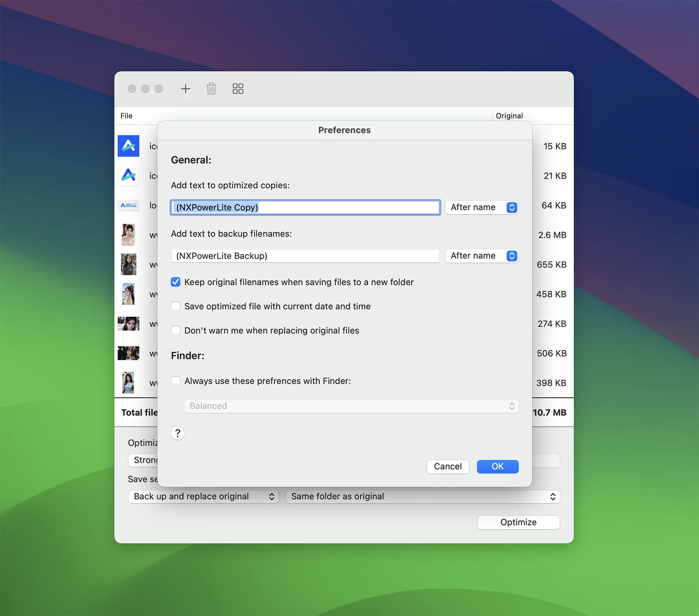Select the blue-background logo thumbnail in the 15 KB row

click(x=128, y=146)
